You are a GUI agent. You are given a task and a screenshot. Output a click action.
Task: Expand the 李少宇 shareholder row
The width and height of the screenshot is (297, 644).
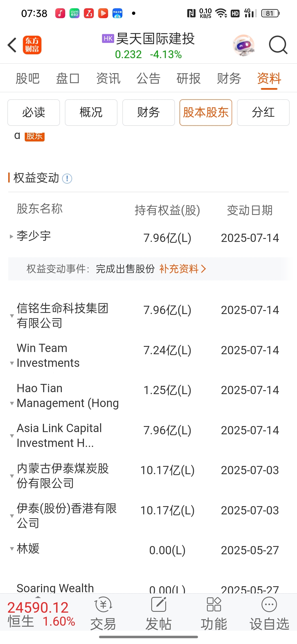click(x=12, y=236)
